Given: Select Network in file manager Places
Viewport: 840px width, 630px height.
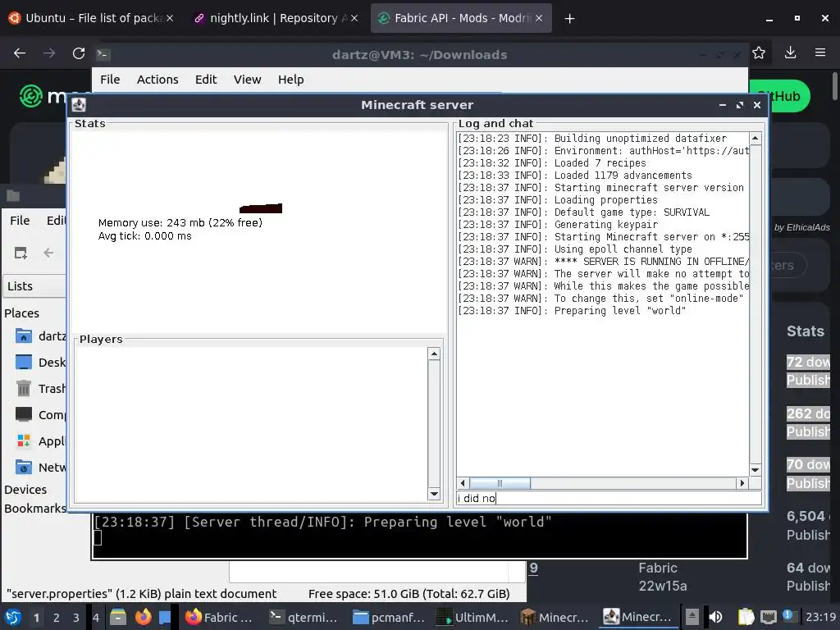Looking at the screenshot, I should point(40,468).
